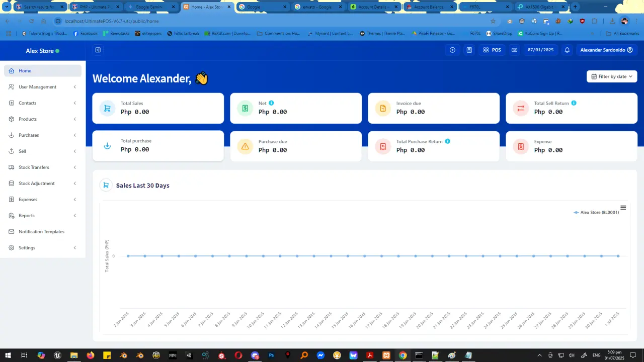Click the cart icon beside Sales Last 30 Days

click(x=106, y=186)
